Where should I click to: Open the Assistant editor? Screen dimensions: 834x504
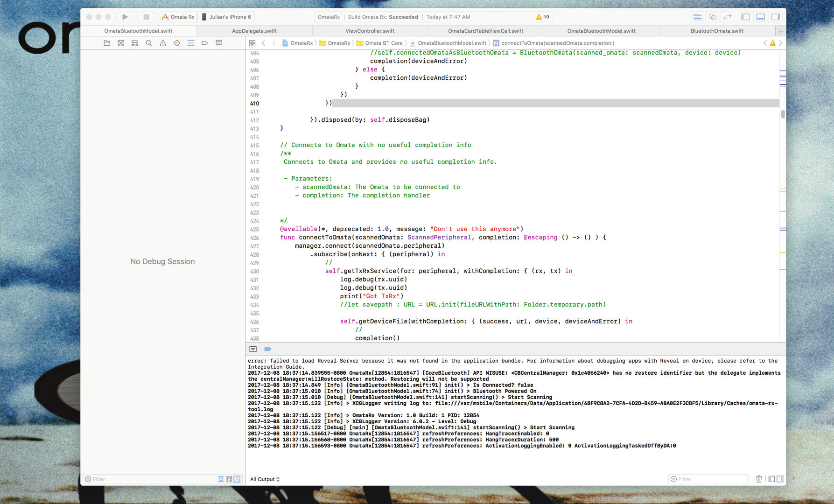point(712,17)
